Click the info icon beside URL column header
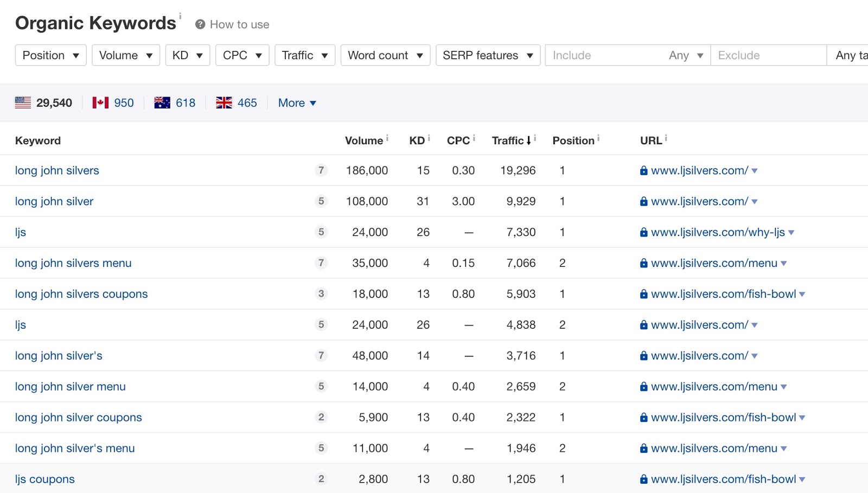Screen dimensions: 868x493 (666, 138)
